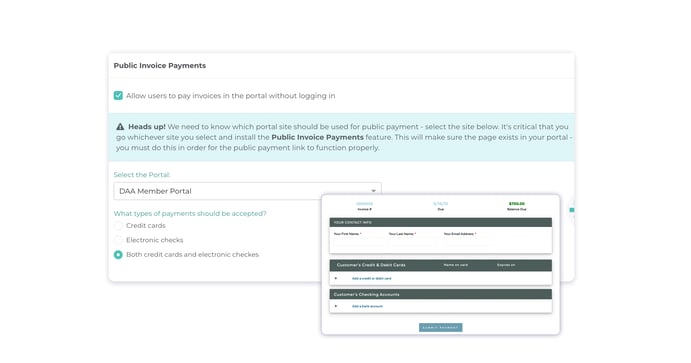Image resolution: width=691 pixels, height=363 pixels.
Task: Select the Electronic checks radio option
Action: (118, 240)
